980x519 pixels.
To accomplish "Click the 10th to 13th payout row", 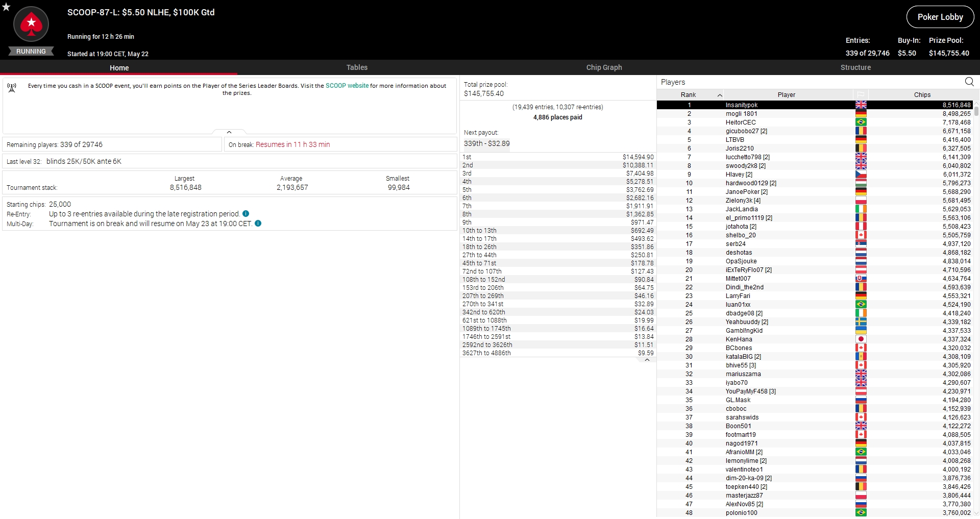I will click(x=558, y=231).
